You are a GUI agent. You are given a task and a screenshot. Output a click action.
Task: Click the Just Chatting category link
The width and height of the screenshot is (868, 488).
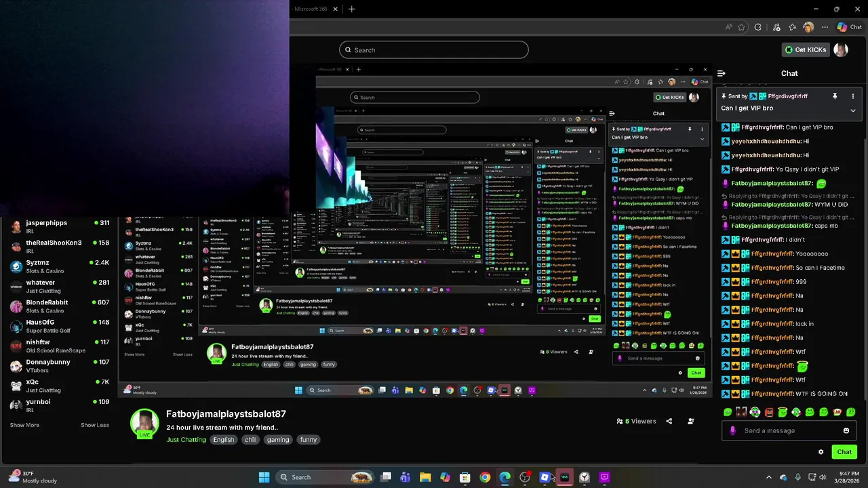coord(186,440)
